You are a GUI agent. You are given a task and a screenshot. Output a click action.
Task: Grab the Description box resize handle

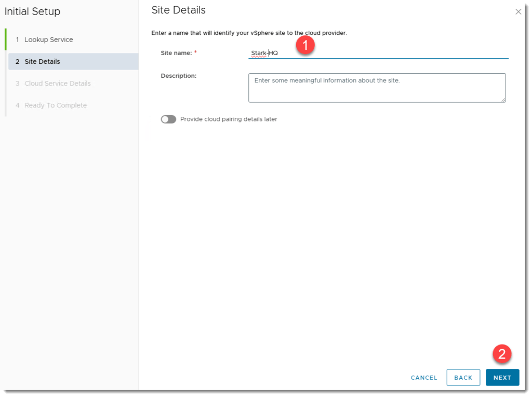(x=503, y=99)
